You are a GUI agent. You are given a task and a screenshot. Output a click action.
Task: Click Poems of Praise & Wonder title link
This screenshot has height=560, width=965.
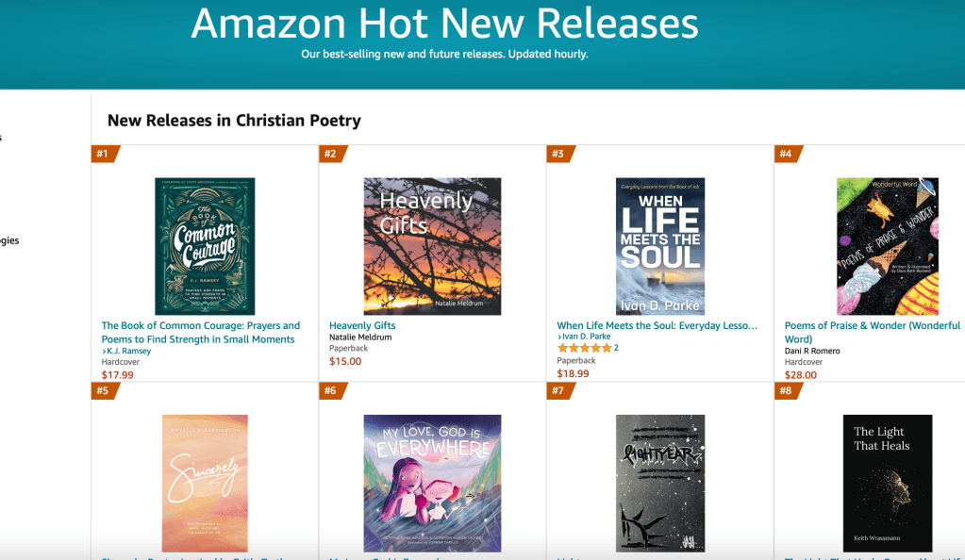point(872,333)
